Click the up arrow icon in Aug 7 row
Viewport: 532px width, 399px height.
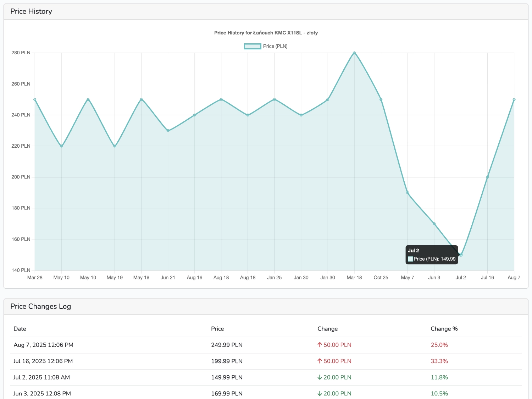pos(320,345)
